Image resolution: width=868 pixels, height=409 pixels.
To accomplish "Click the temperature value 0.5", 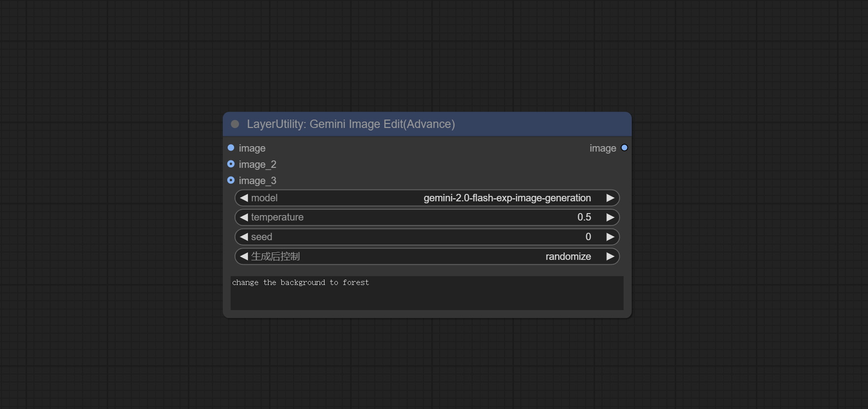I will coord(584,217).
